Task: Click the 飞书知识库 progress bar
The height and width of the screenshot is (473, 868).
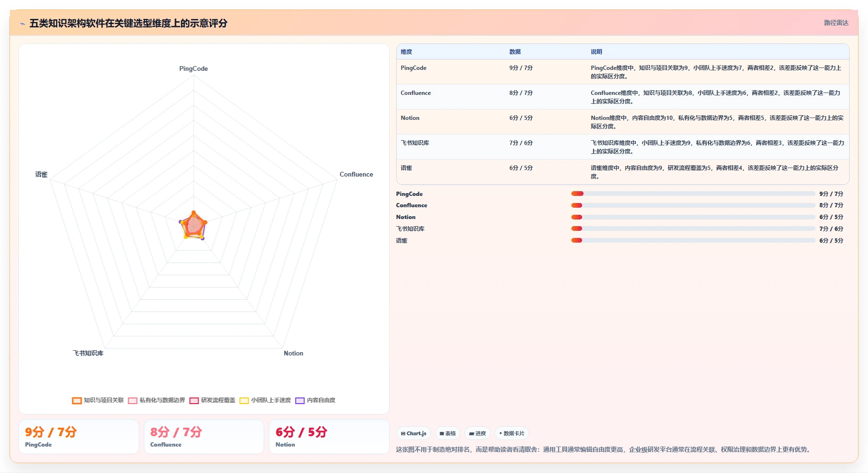Action: [x=693, y=228]
